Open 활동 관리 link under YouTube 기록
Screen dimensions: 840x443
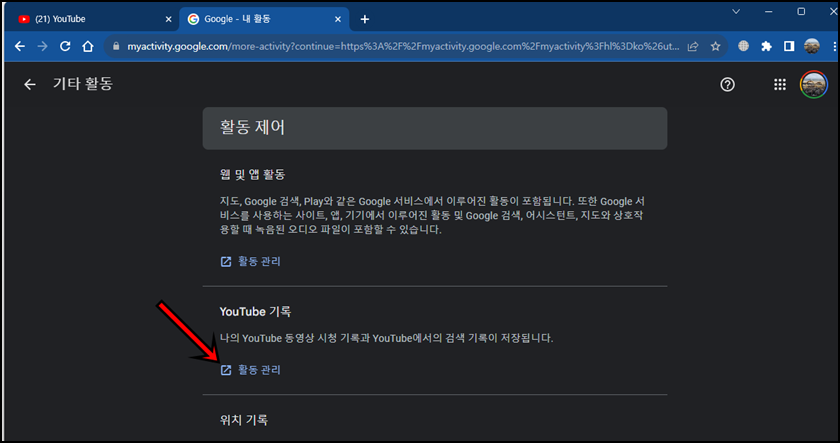click(x=250, y=370)
